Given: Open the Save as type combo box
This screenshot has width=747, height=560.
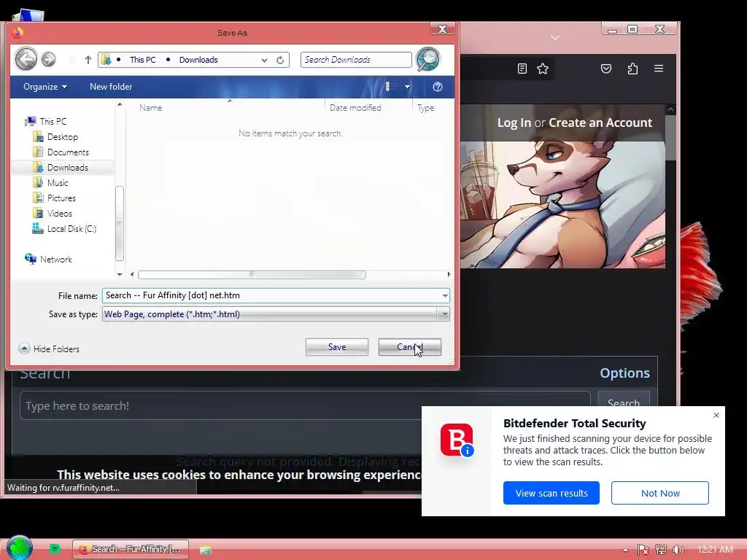Looking at the screenshot, I should click(x=276, y=314).
